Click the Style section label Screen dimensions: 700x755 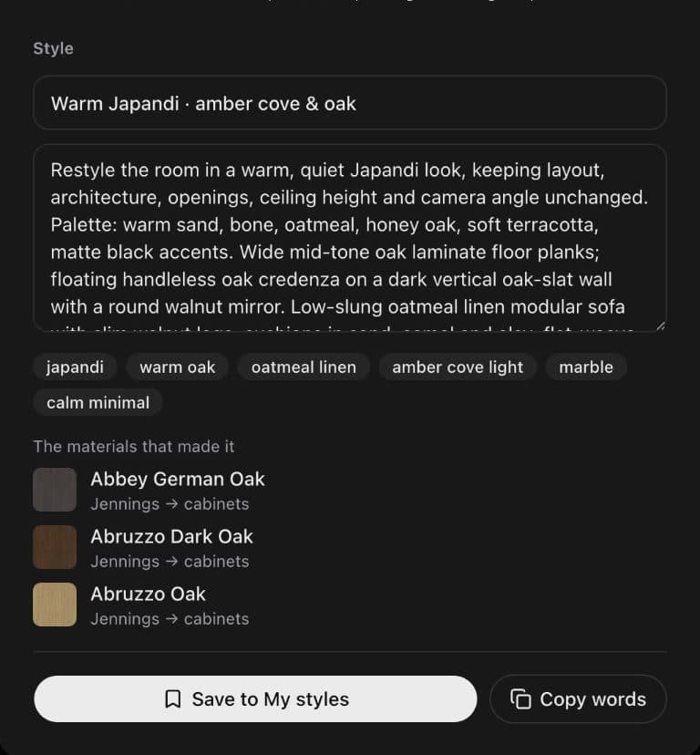(54, 48)
